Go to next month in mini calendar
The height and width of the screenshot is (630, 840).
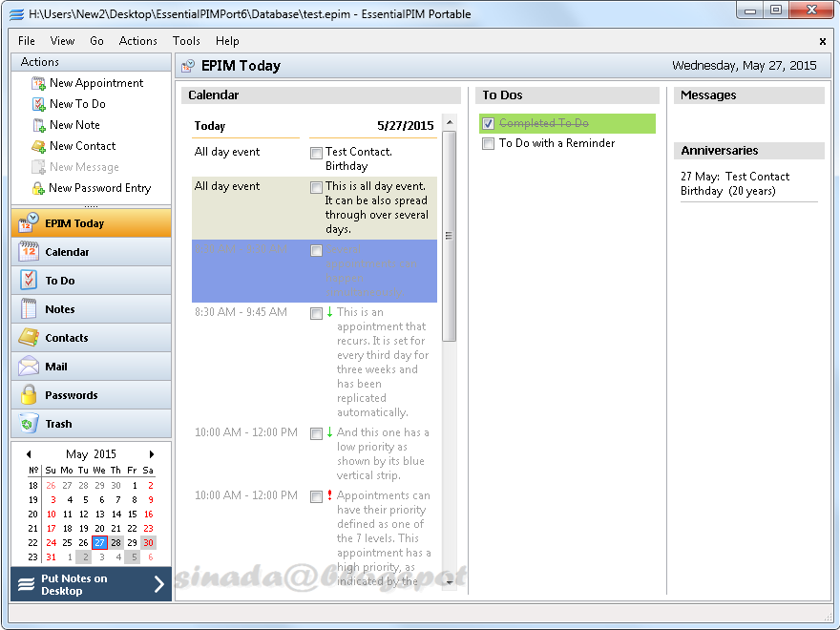click(152, 454)
